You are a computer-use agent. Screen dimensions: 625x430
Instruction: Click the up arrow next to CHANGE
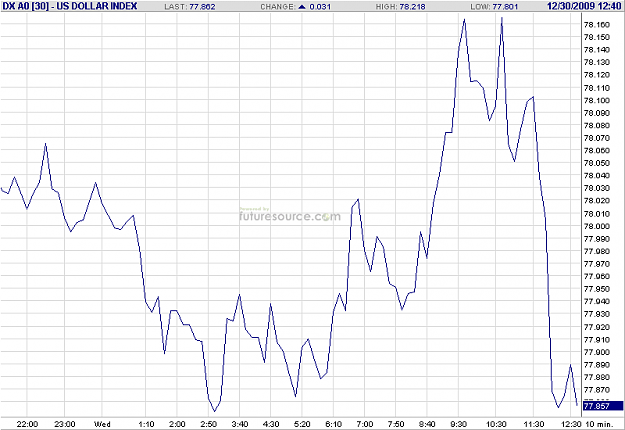pos(302,7)
